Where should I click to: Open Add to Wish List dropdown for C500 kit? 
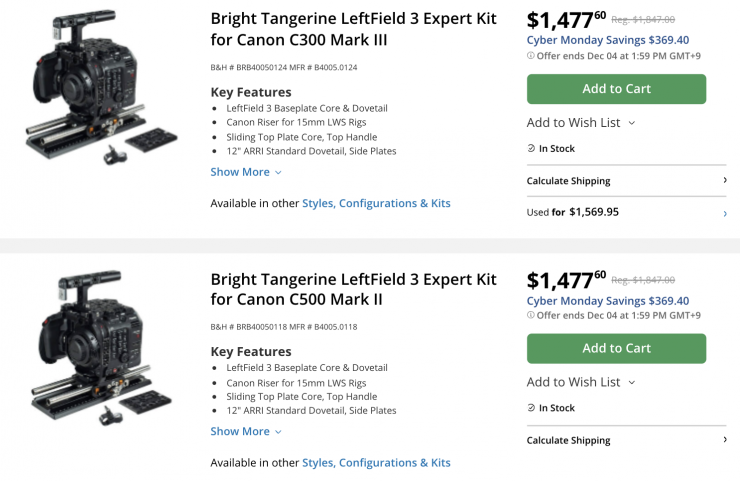tap(581, 382)
